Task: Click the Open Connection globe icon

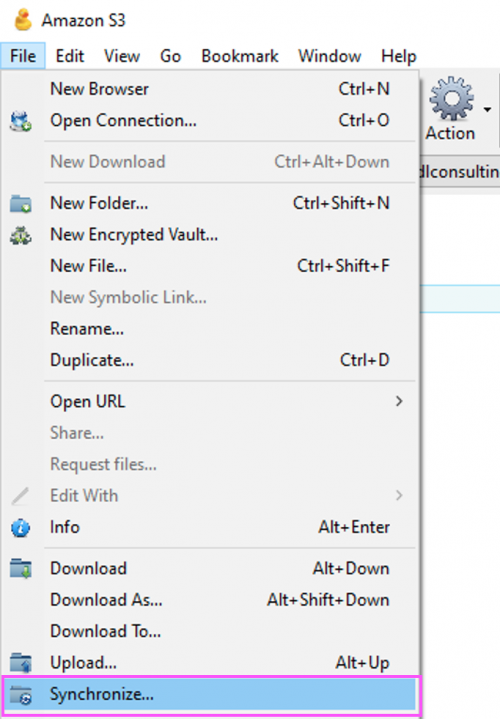Action: tap(21, 121)
